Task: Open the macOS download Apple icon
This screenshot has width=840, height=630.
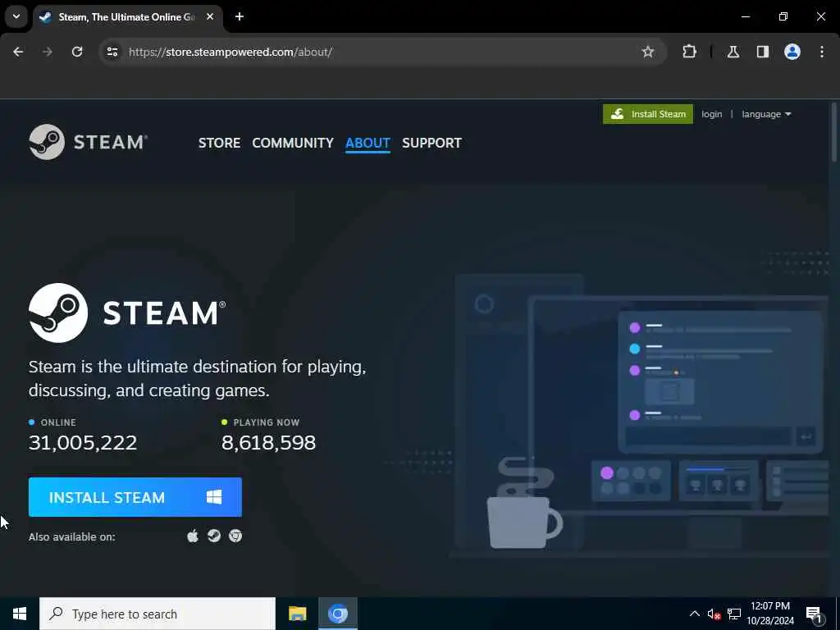Action: [x=193, y=536]
